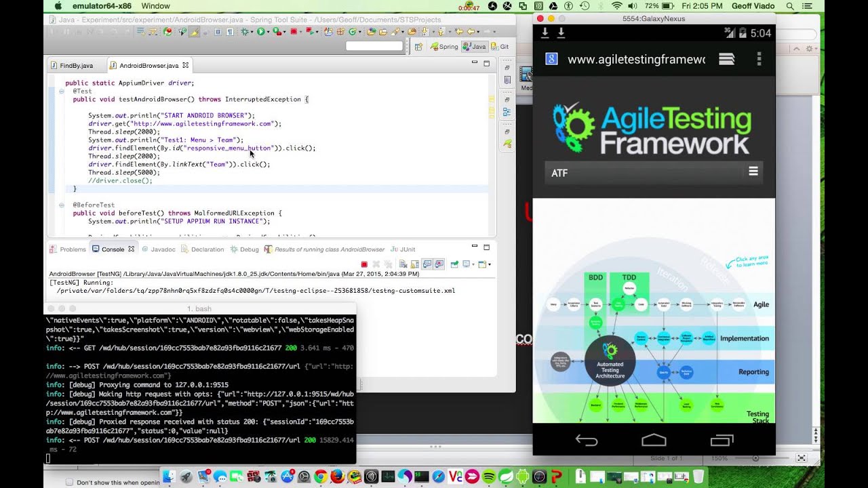This screenshot has width=868, height=488.
Task: Switch to the Spring perspective
Action: click(443, 47)
